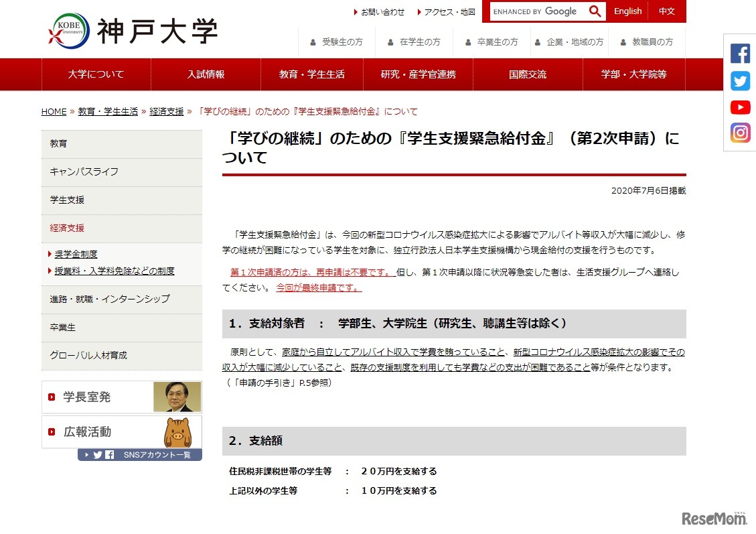Expand 奨学金制度 sidebar link
The width and height of the screenshot is (756, 534).
coord(76,254)
